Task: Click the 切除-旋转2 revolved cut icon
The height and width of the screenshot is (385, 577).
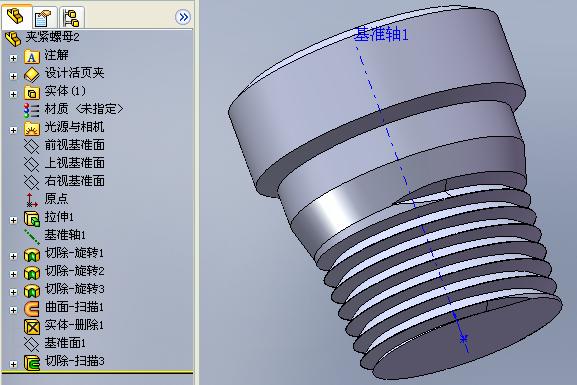Action: click(x=32, y=272)
